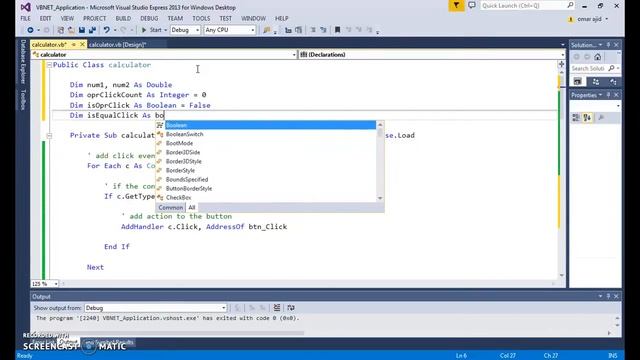This screenshot has width=640, height=360.
Task: Open the Start button dropdown arrow
Action: click(x=165, y=30)
